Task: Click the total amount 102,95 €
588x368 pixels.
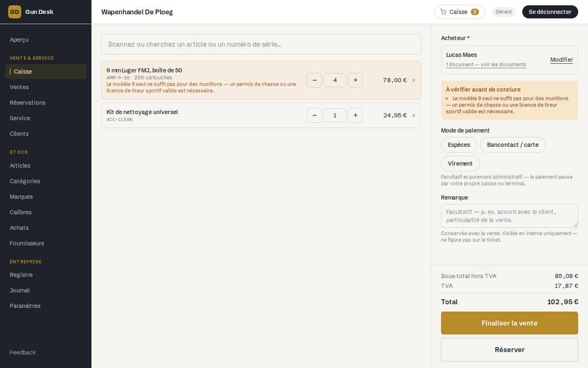Action: [x=563, y=302]
